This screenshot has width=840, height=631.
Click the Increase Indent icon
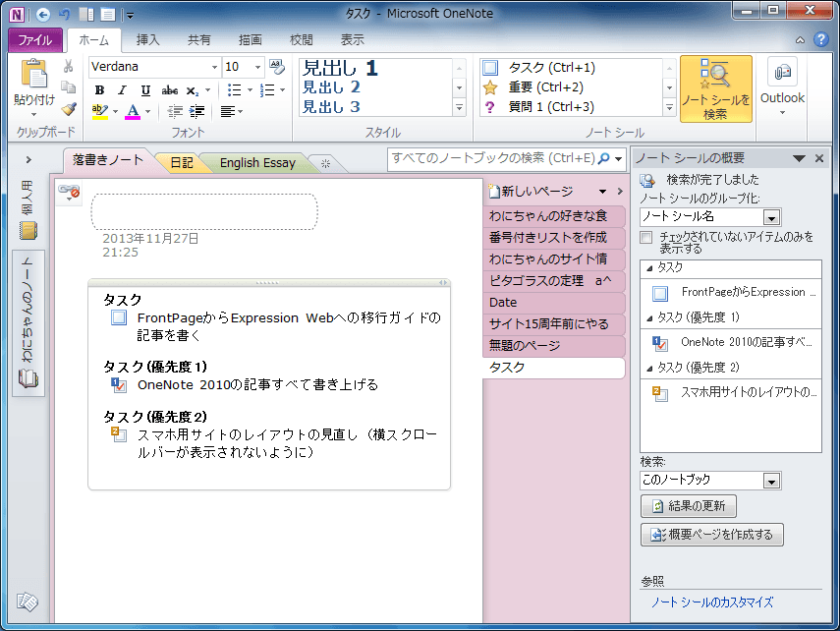click(197, 111)
